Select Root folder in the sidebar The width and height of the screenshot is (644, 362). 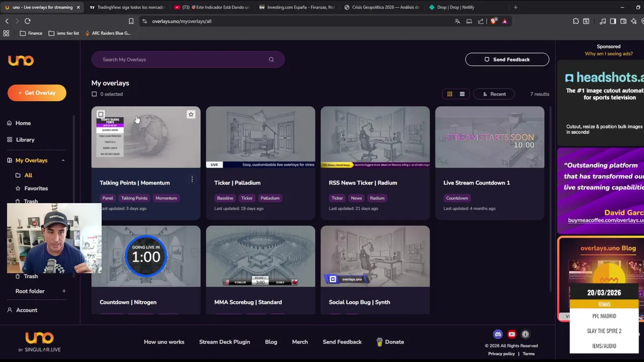(x=30, y=291)
